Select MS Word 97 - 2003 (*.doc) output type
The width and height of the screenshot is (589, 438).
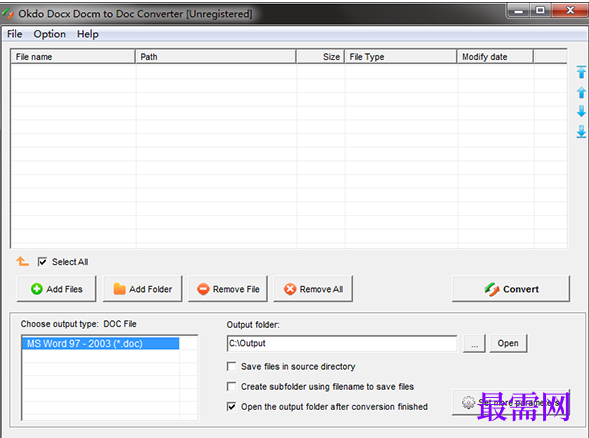pos(100,343)
